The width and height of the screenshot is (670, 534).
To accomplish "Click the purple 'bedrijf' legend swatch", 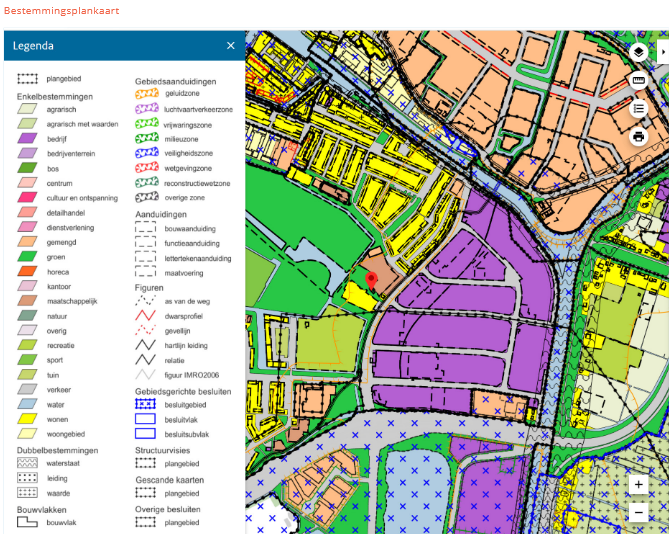I will point(28,139).
